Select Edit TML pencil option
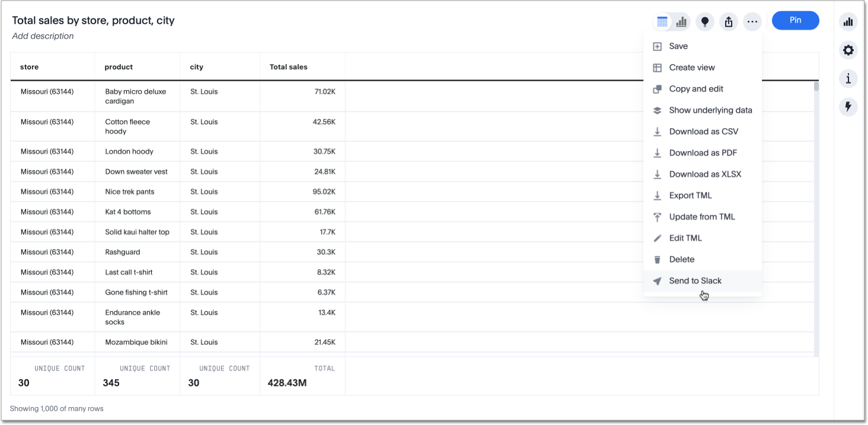 [x=685, y=238]
